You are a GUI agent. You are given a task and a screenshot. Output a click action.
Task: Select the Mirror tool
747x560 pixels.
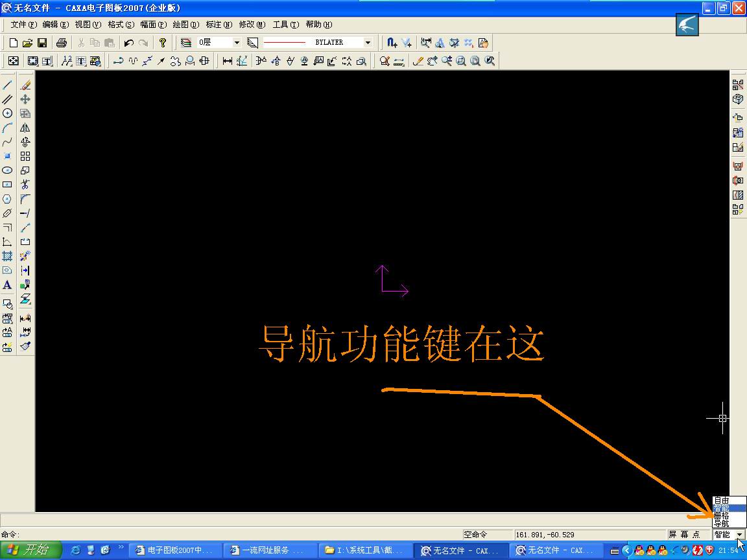point(25,128)
